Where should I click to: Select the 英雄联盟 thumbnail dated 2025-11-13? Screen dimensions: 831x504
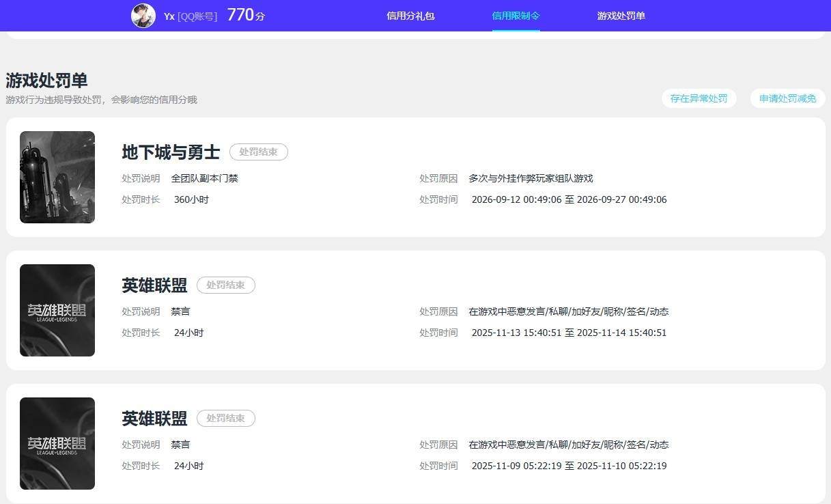[57, 310]
